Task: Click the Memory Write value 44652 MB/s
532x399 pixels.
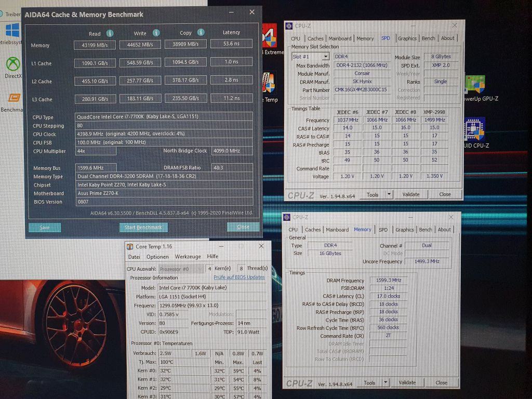Action: tap(140, 45)
